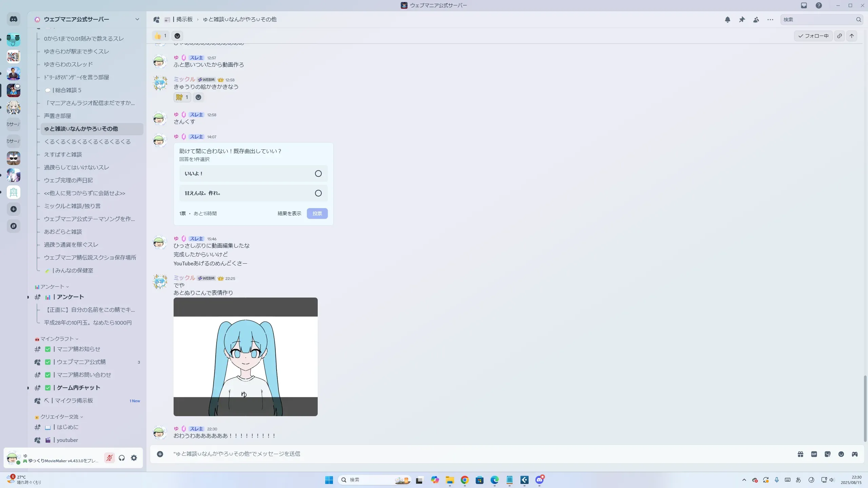Screen dimensions: 868x488
Task: Open the ゲーム内チャット channel
Action: point(78,388)
